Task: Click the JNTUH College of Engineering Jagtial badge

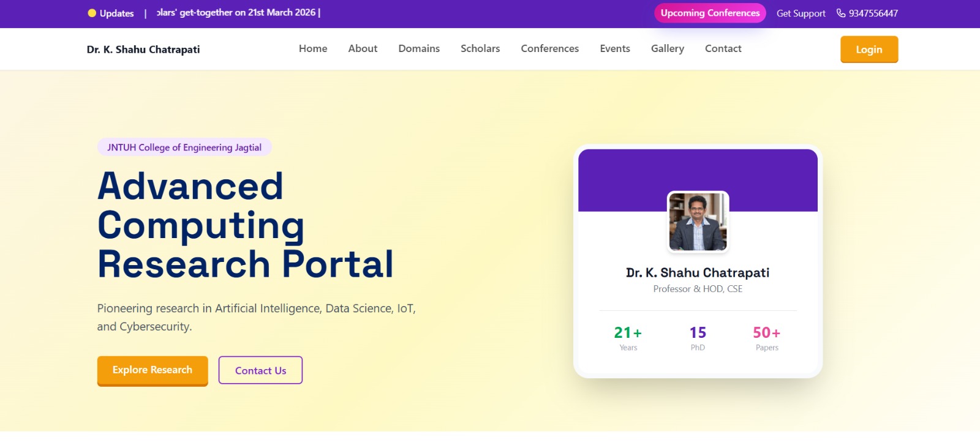Action: pos(184,147)
